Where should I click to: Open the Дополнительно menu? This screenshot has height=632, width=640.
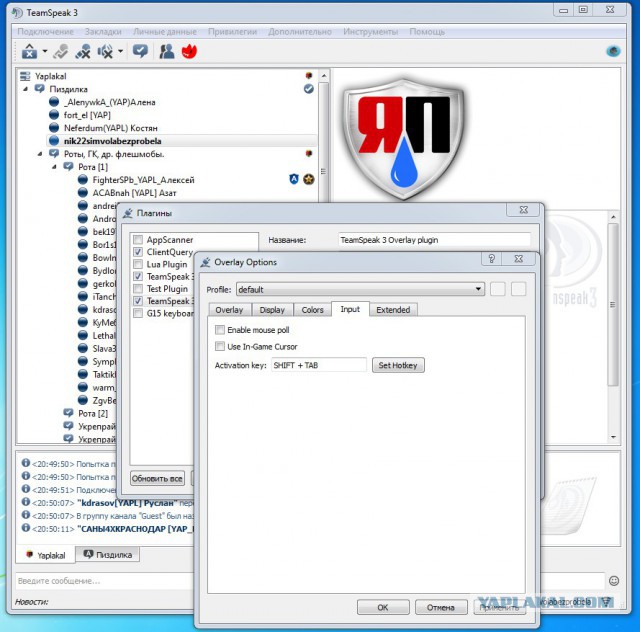(x=300, y=32)
